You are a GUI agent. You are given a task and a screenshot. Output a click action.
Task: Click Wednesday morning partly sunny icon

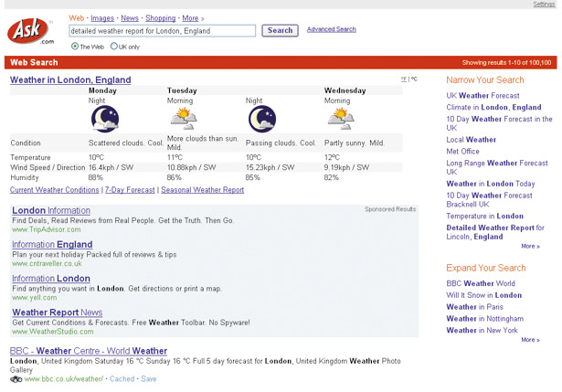(341, 119)
